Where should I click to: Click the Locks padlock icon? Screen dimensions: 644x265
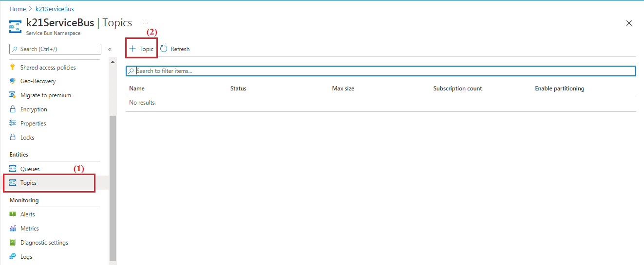pyautogui.click(x=13, y=138)
